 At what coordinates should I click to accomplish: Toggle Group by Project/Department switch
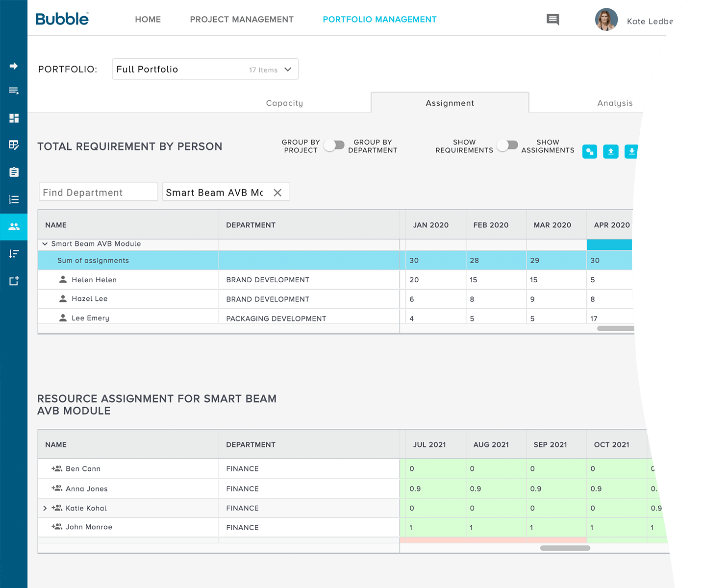click(334, 146)
